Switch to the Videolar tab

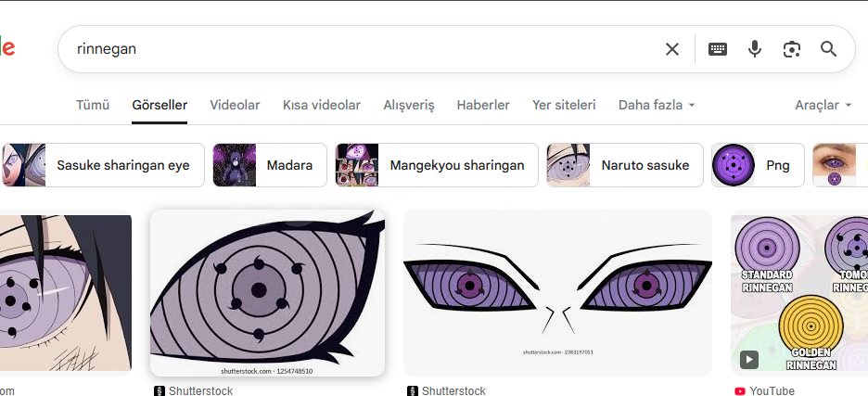(x=235, y=105)
